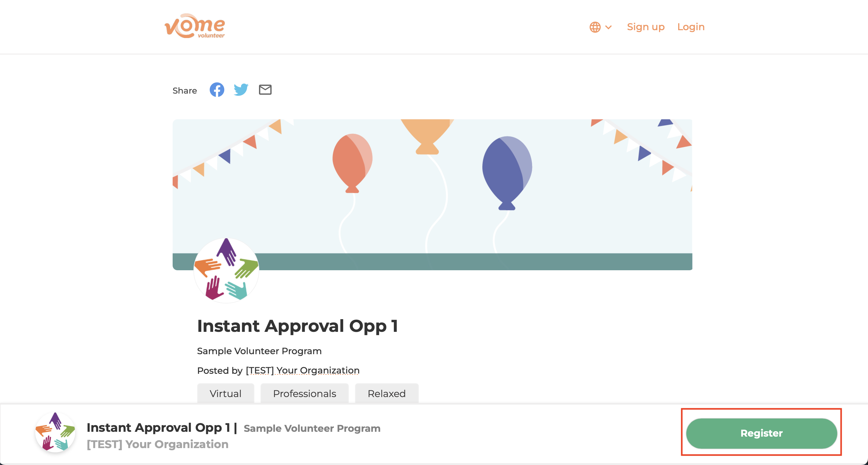The height and width of the screenshot is (465, 868).
Task: Click the bottom bar Sample Volunteer Program text
Action: (312, 428)
